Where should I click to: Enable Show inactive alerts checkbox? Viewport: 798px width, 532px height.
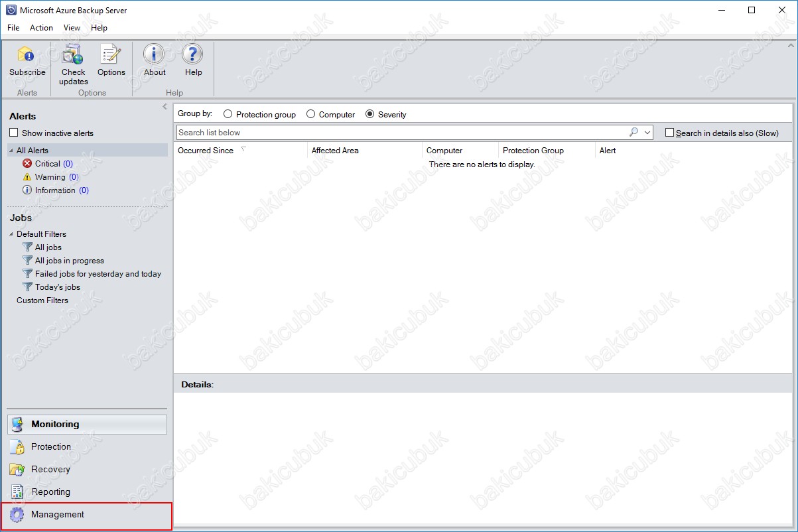click(x=14, y=133)
